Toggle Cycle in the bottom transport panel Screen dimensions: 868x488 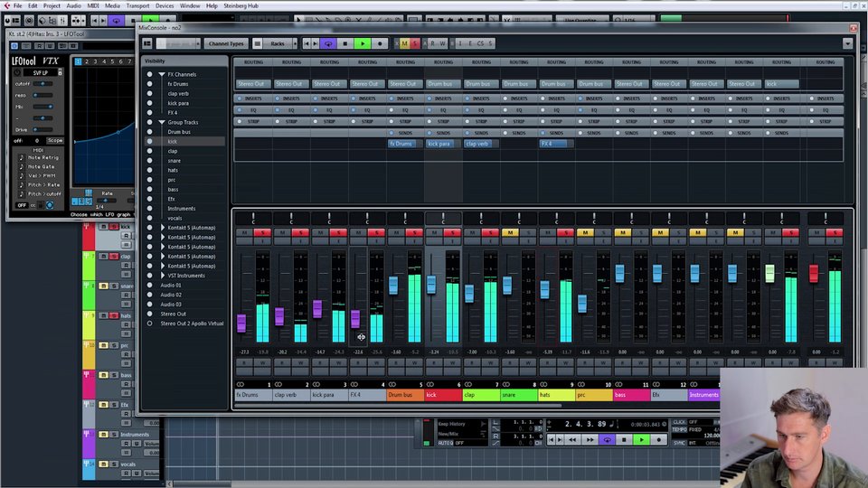(608, 440)
